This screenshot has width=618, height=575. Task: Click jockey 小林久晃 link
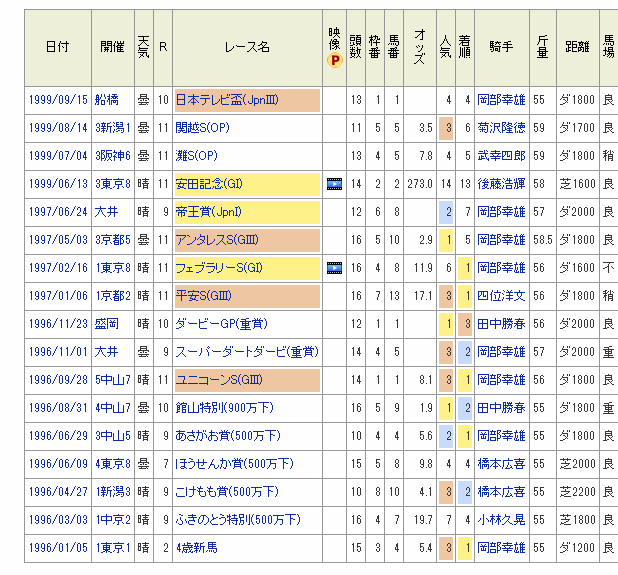pos(501,520)
